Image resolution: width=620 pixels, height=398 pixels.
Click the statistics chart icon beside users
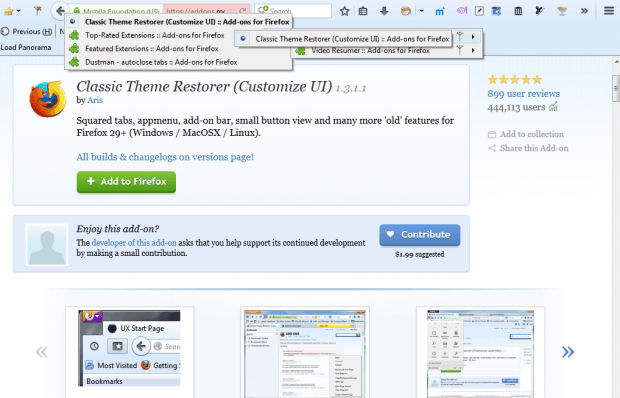click(553, 106)
